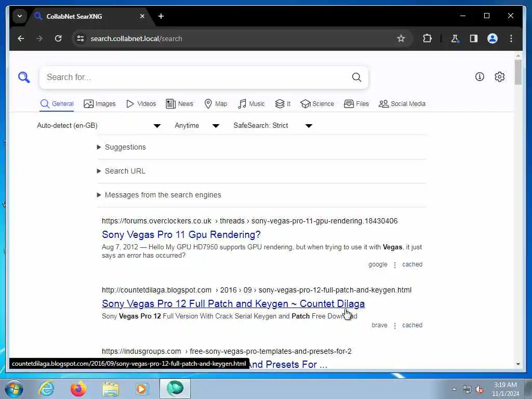Open the SafeSearch: Strict dropdown

click(273, 126)
